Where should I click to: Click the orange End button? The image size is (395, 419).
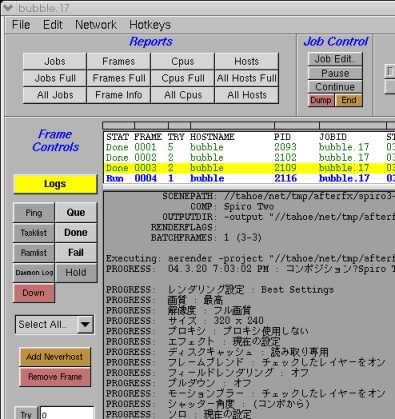349,100
